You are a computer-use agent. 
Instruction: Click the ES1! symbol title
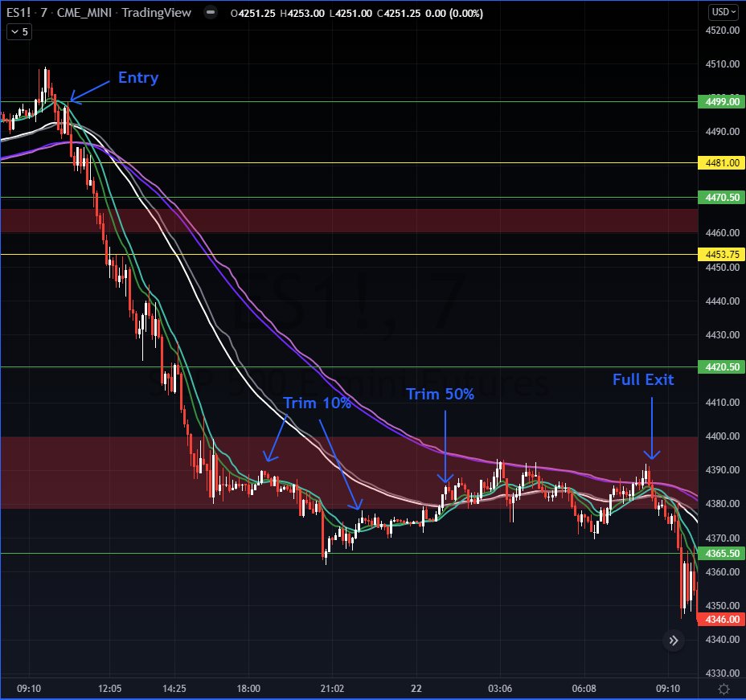tap(18, 12)
